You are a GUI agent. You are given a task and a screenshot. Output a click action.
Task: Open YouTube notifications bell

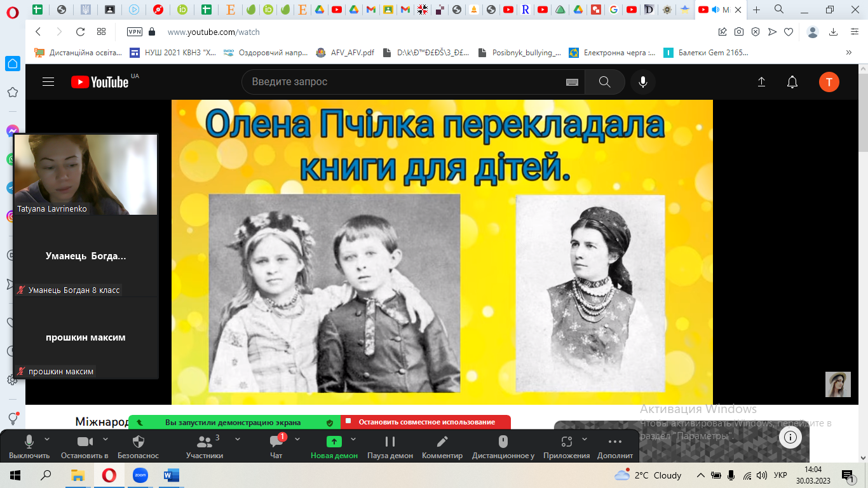click(792, 82)
